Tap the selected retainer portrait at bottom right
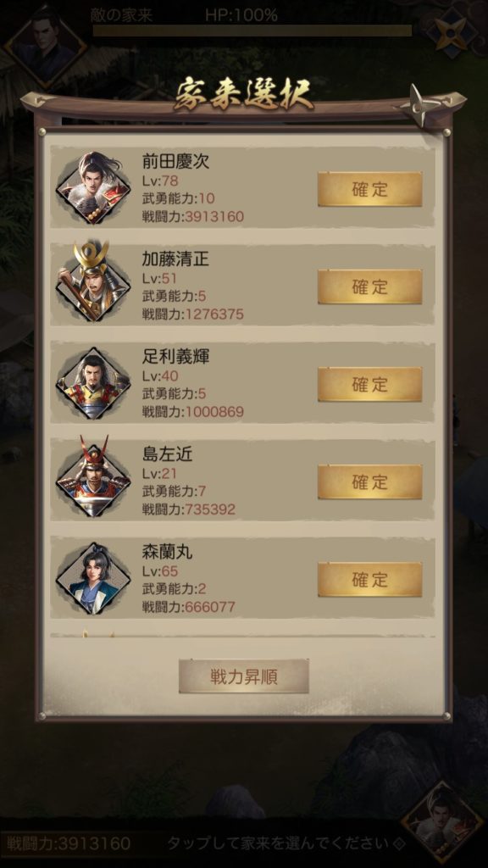This screenshot has width=488, height=868. click(x=442, y=822)
